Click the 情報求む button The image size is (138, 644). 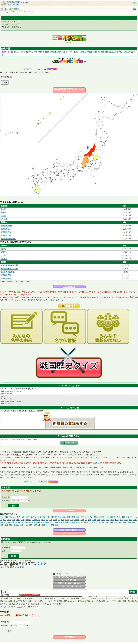5,83
